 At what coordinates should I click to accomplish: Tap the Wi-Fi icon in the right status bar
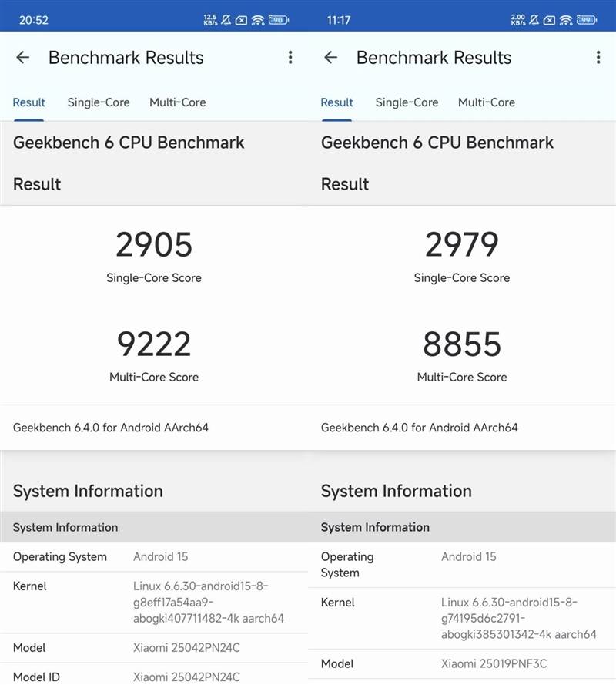tap(565, 20)
